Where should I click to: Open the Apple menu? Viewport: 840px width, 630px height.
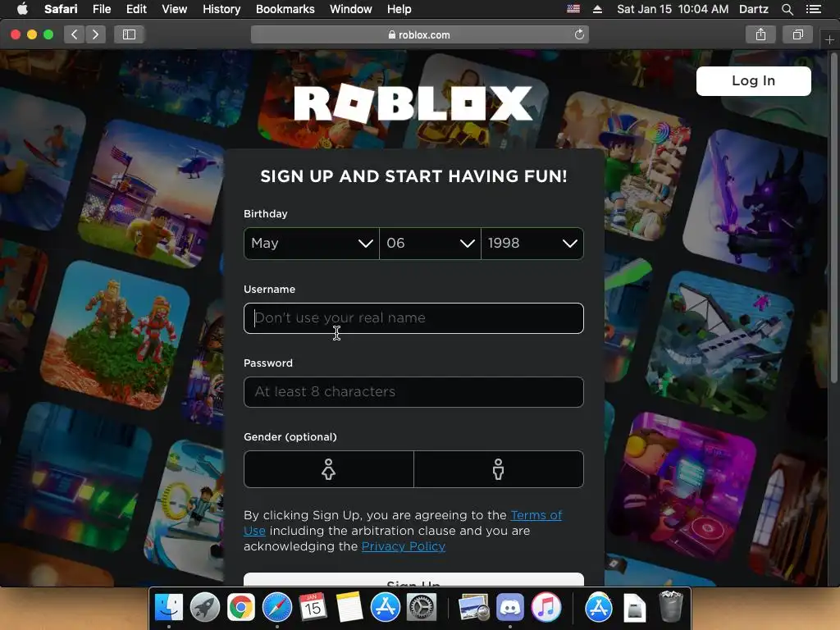click(x=22, y=9)
